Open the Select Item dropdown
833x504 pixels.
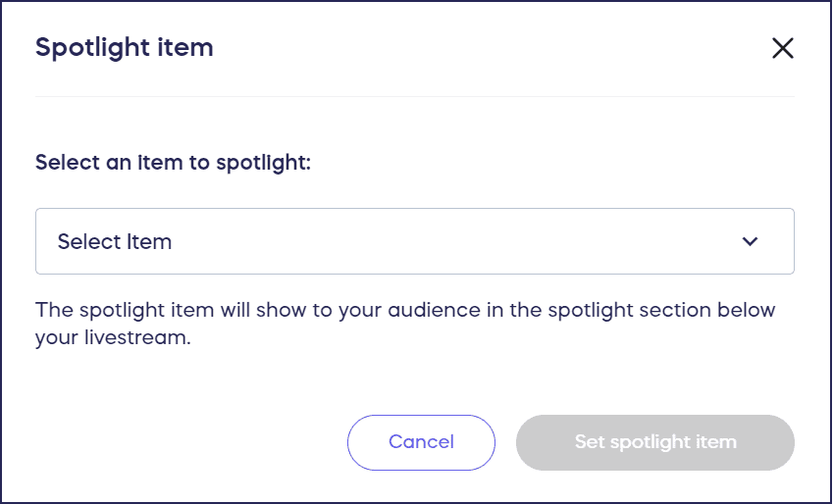(x=414, y=241)
